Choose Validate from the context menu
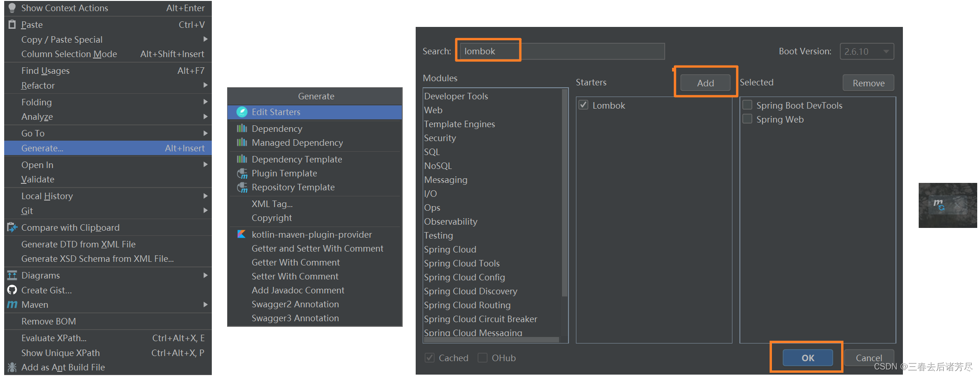 pyautogui.click(x=108, y=179)
